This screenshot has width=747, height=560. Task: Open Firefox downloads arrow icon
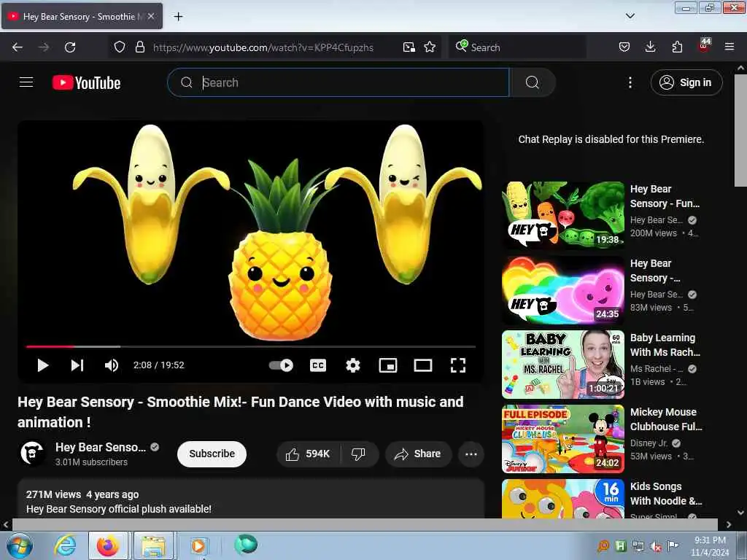pos(650,47)
